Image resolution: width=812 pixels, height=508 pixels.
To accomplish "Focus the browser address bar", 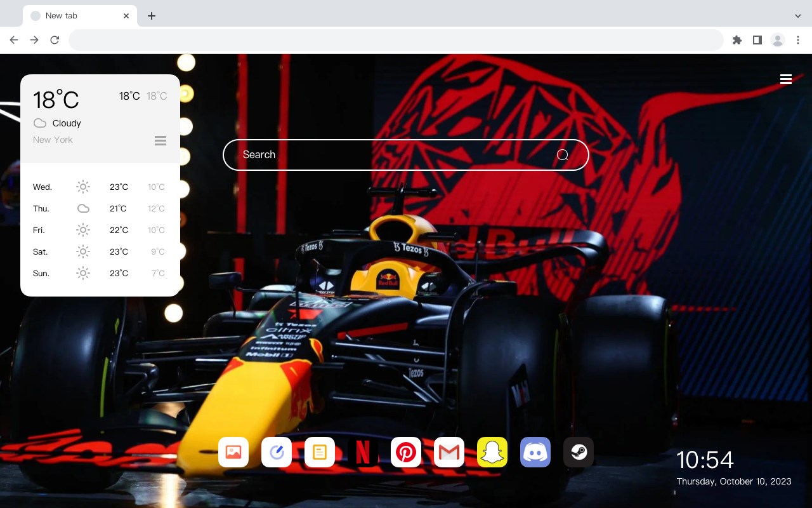I will pos(396,40).
